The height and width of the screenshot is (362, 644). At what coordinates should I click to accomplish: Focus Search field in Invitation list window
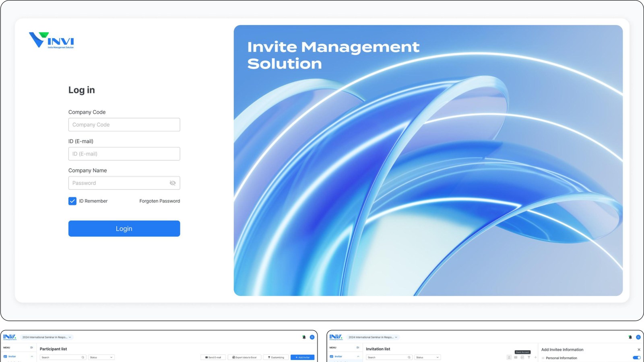389,357
